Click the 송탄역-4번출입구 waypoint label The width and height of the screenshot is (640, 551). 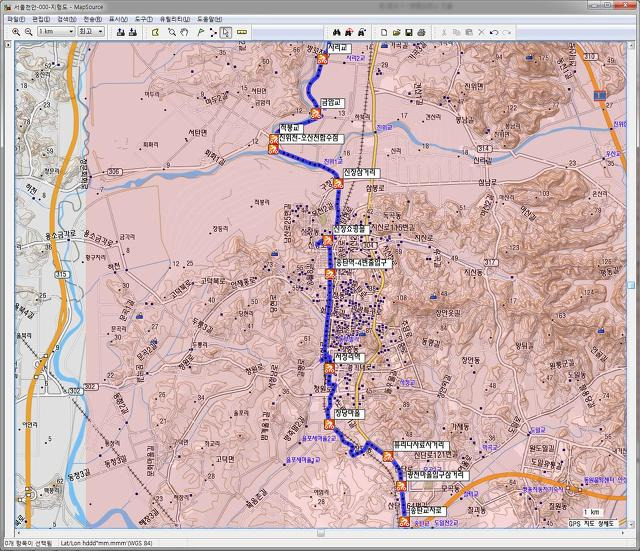tap(364, 263)
